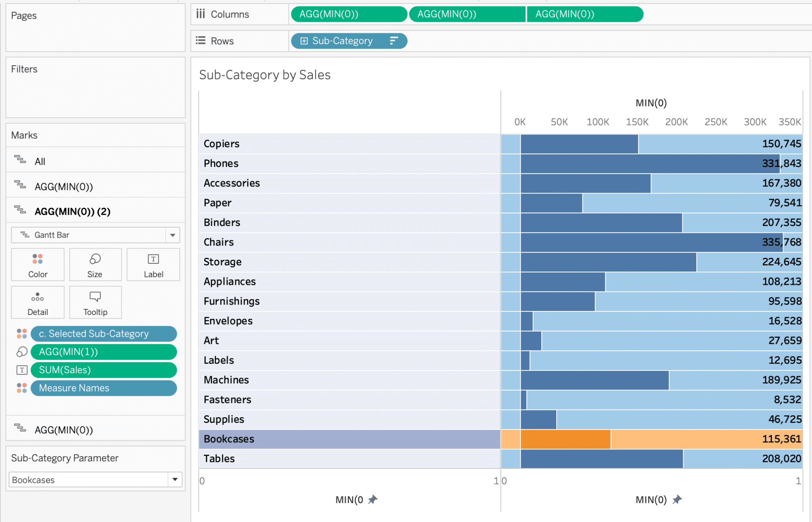Click Gantt icon next to All marks

coord(20,160)
